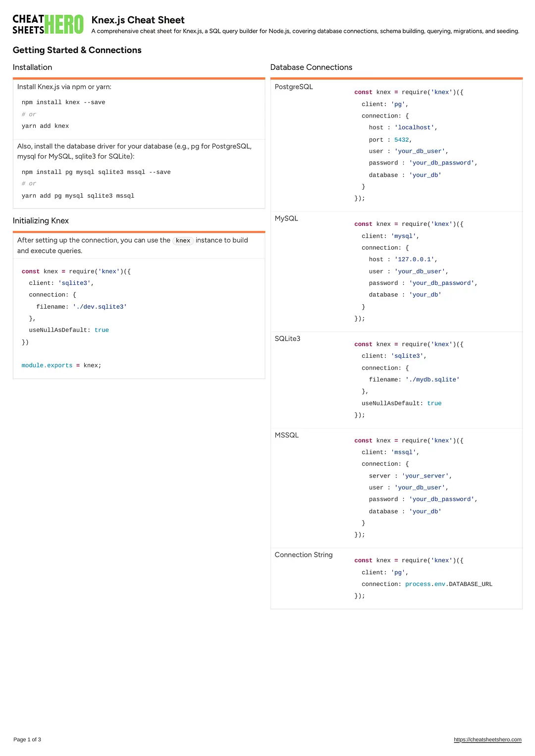Click 'After setting up the connection' paragraph
535x756 pixels.
pyautogui.click(x=133, y=245)
